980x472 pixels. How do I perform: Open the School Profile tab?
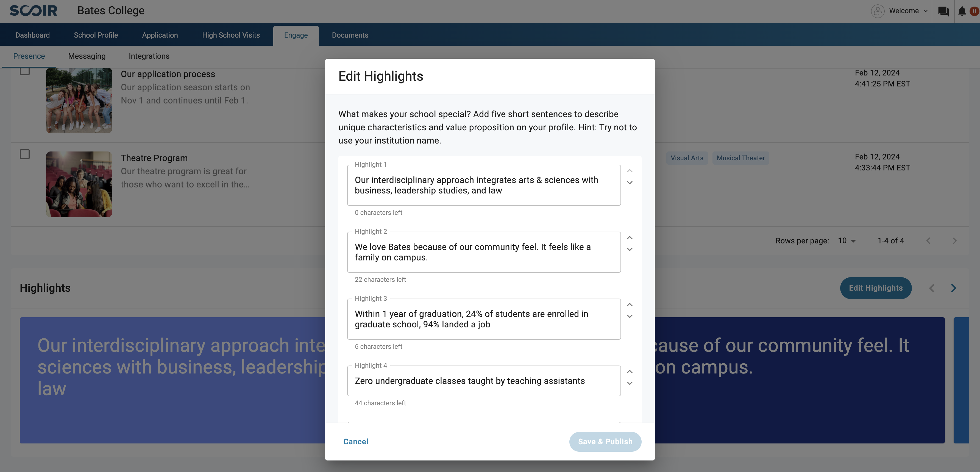pos(96,35)
